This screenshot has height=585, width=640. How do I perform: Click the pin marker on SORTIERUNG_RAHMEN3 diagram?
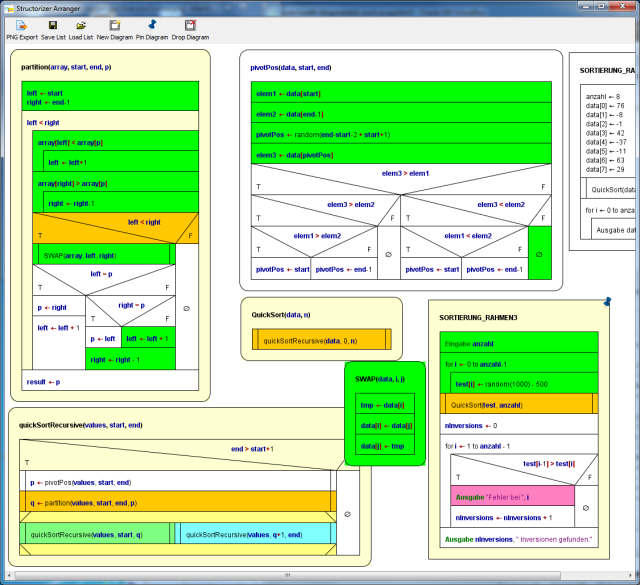pos(607,302)
